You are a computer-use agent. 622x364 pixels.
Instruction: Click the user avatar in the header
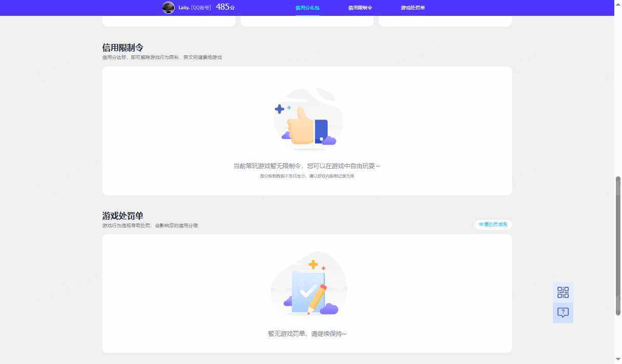[x=168, y=8]
